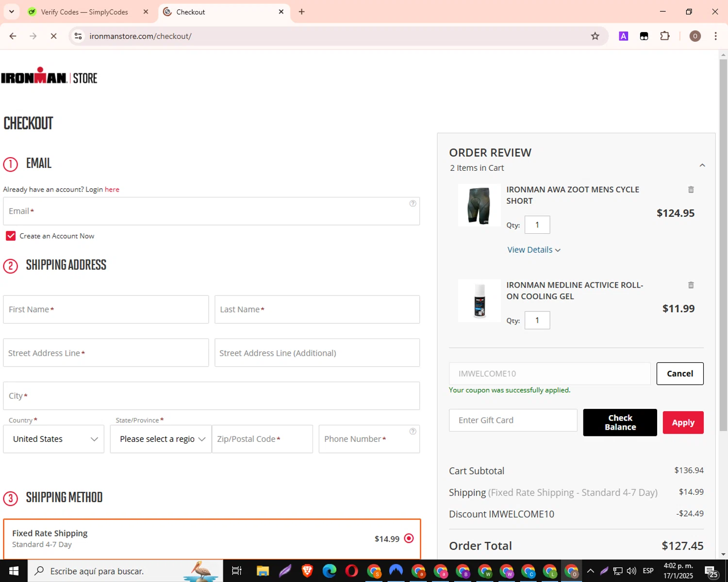Open the Country dropdown
Image resolution: width=728 pixels, height=582 pixels.
click(54, 439)
